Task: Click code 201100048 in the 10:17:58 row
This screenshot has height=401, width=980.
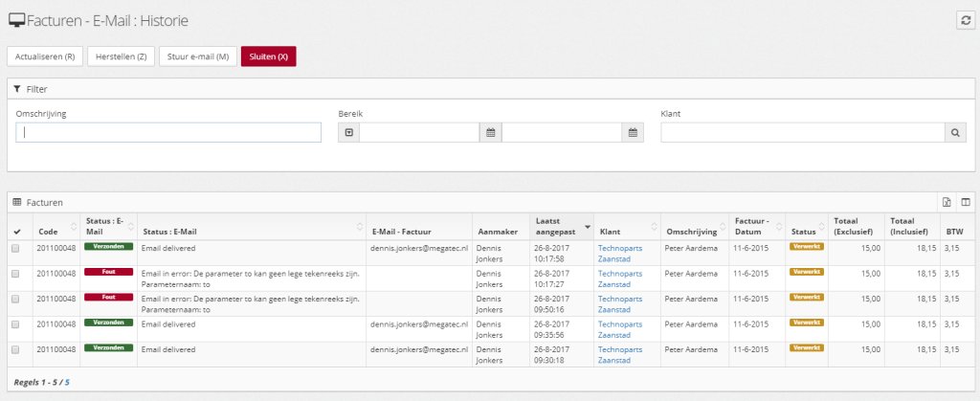Action: 56,248
